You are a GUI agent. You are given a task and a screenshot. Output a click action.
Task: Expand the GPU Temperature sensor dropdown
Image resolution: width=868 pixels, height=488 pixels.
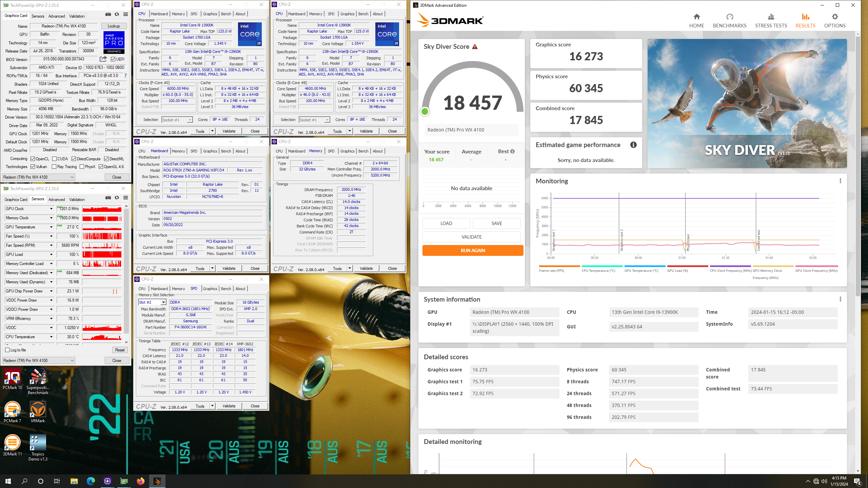coord(51,227)
